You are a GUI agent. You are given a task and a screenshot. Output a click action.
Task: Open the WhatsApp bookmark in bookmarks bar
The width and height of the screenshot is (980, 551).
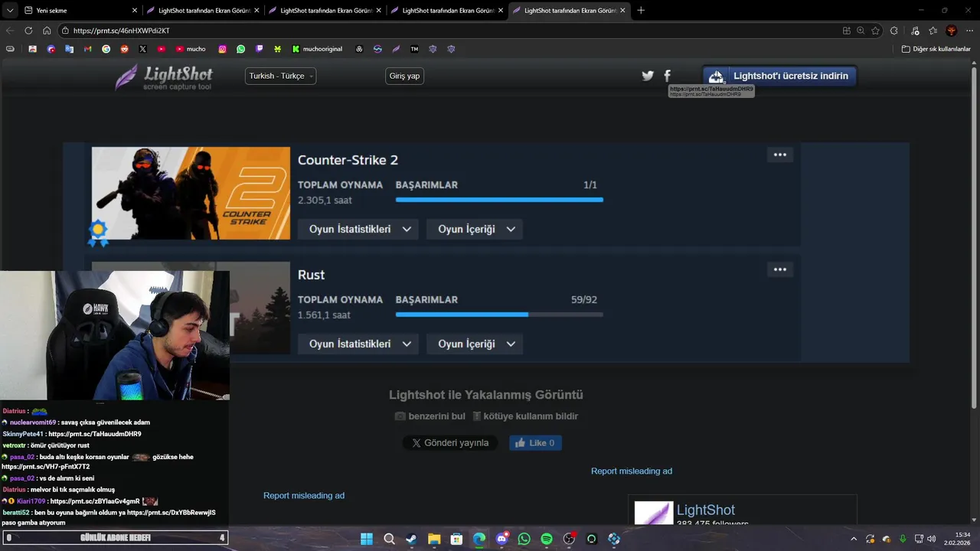(x=241, y=49)
